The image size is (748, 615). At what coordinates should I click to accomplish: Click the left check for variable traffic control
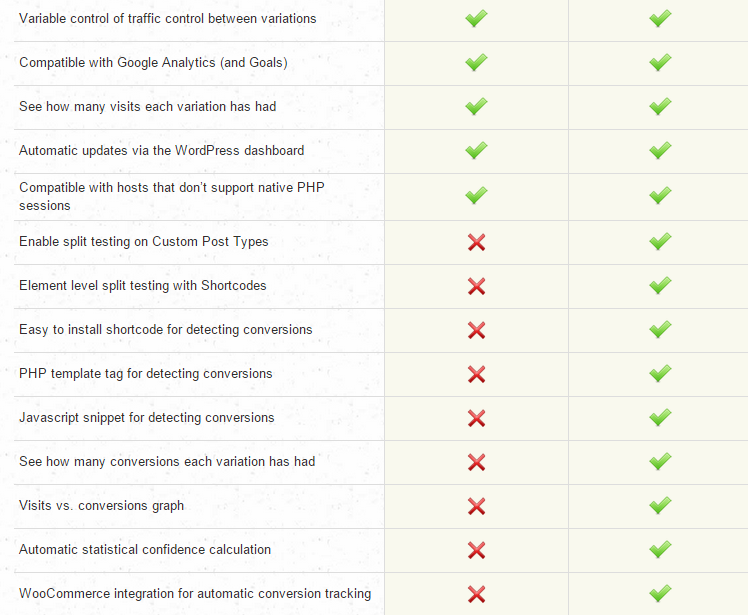(476, 18)
